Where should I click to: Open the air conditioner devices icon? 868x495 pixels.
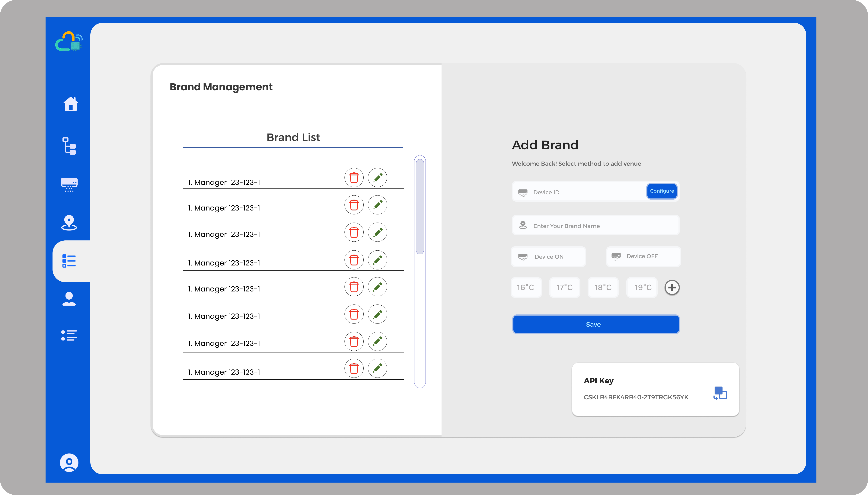69,185
